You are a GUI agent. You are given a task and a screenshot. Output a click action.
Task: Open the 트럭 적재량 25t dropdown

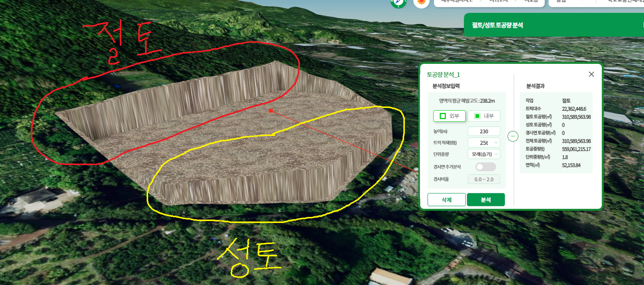click(484, 142)
